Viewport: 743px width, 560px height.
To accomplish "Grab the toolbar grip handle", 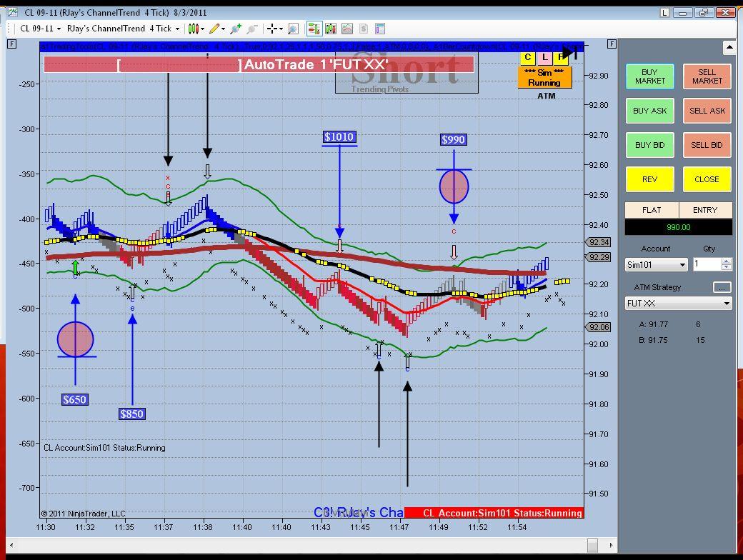I will click(9, 29).
